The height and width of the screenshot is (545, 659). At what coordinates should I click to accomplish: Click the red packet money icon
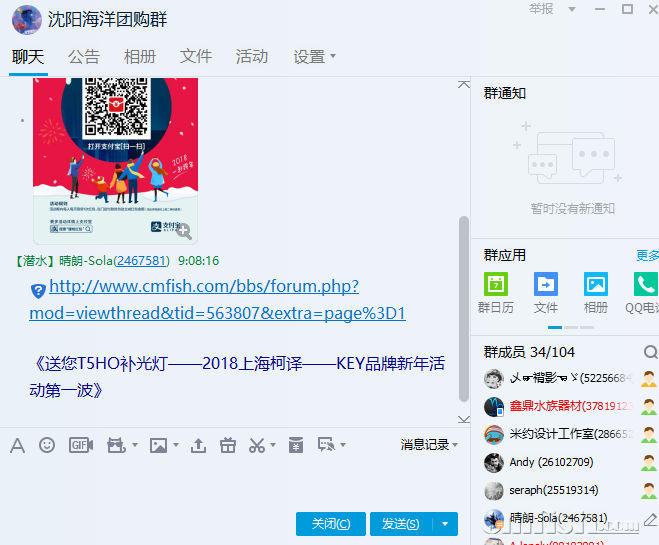coord(295,445)
